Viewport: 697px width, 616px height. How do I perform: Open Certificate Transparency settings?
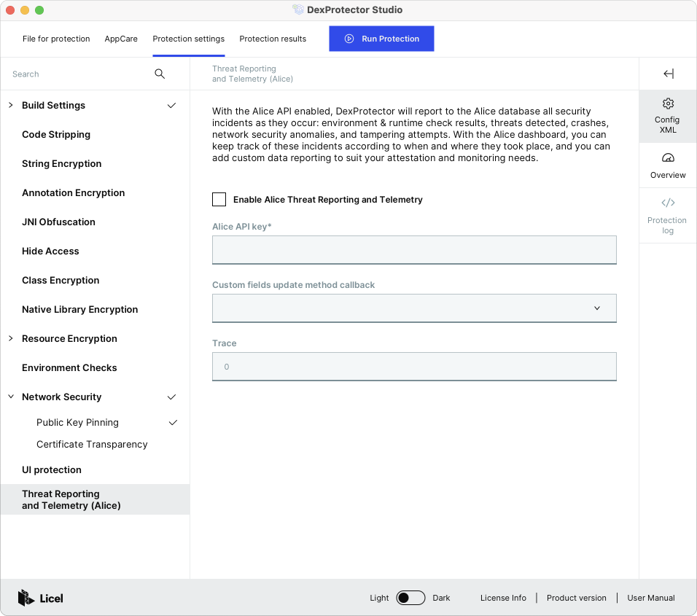coord(92,445)
